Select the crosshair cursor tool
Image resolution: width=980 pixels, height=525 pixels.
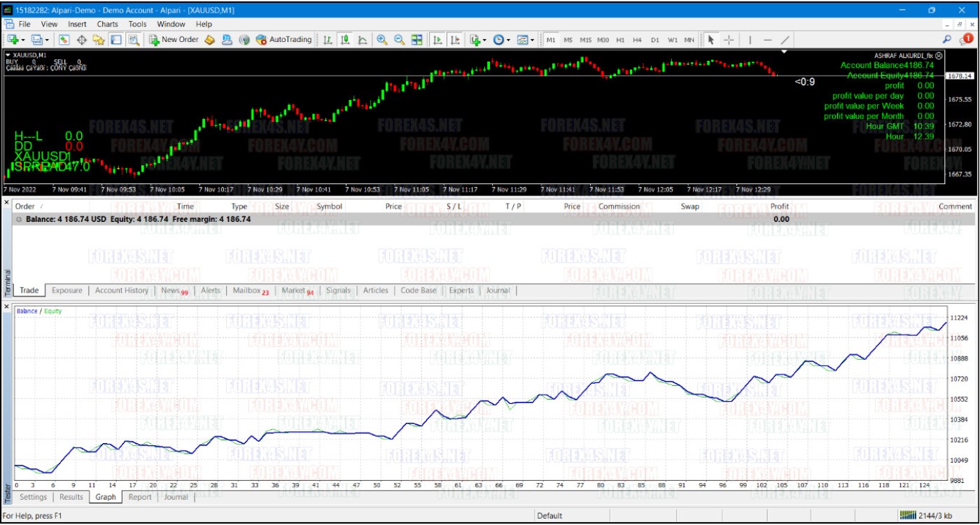tap(729, 40)
